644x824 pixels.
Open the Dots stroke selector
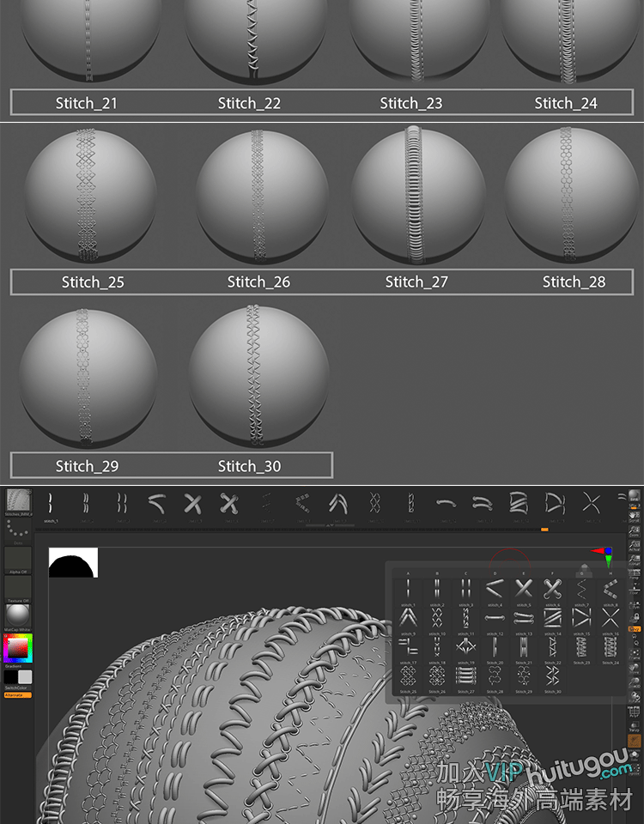coord(18,530)
